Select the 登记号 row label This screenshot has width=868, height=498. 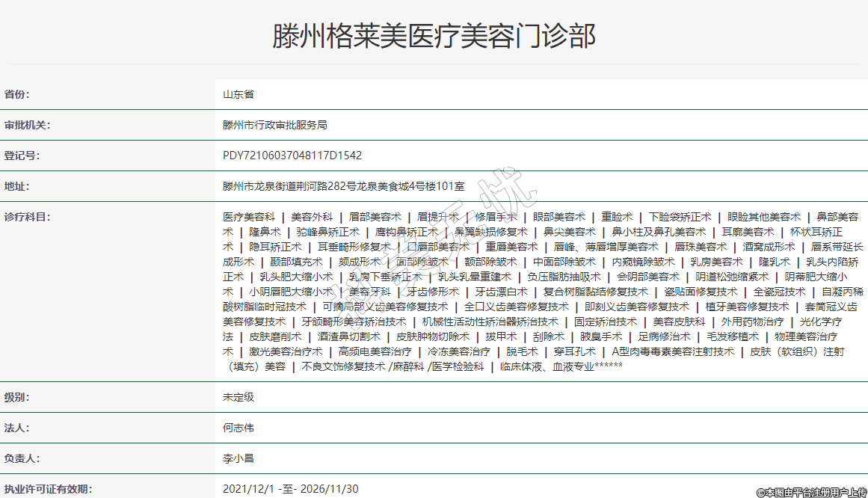(x=23, y=156)
